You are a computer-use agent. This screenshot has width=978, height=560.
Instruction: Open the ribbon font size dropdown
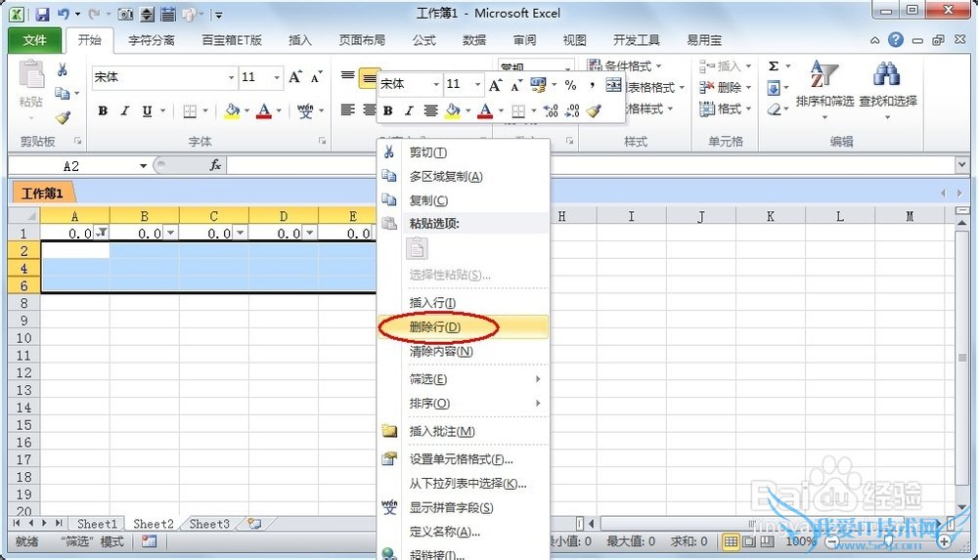277,77
